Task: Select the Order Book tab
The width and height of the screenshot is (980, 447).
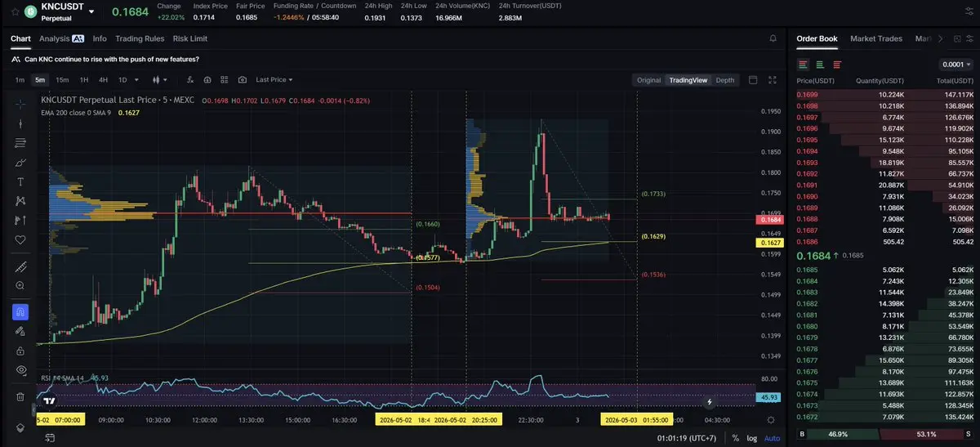Action: 817,38
